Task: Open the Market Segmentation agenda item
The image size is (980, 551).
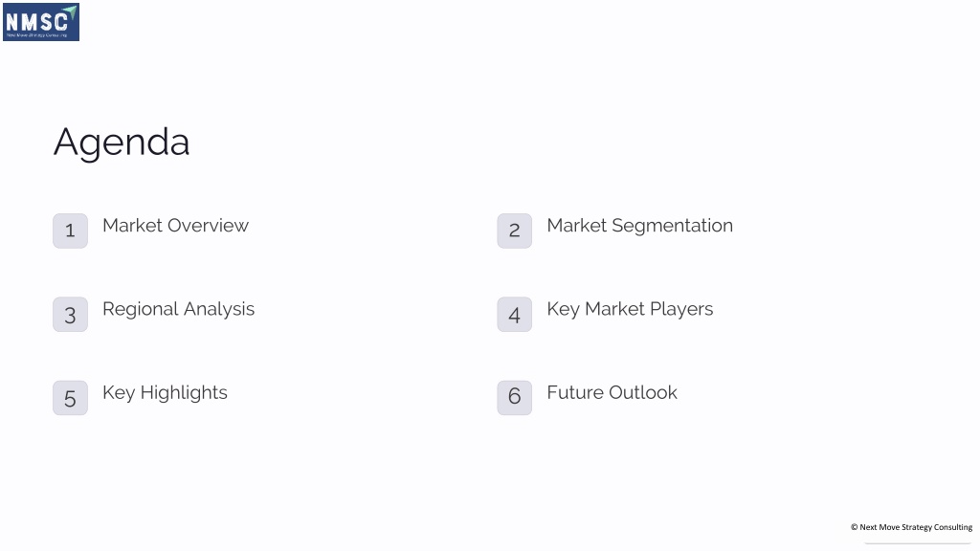Action: point(640,226)
